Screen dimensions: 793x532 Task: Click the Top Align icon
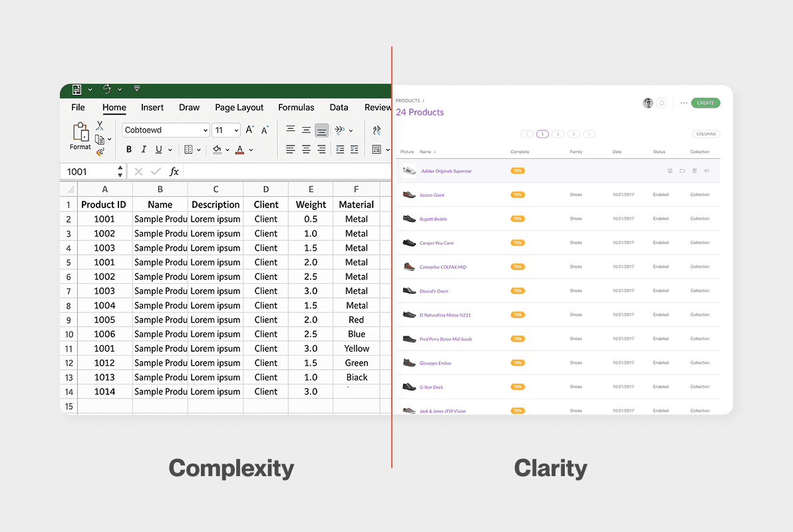click(x=291, y=130)
